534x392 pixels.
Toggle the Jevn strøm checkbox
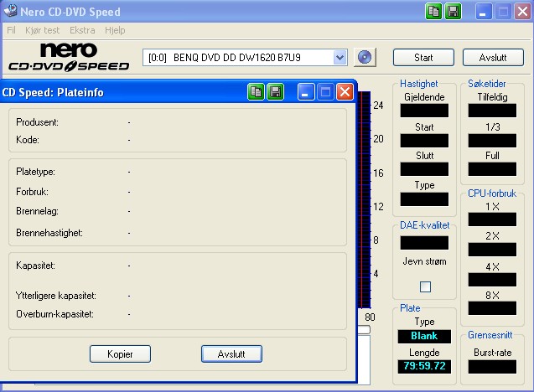(425, 286)
